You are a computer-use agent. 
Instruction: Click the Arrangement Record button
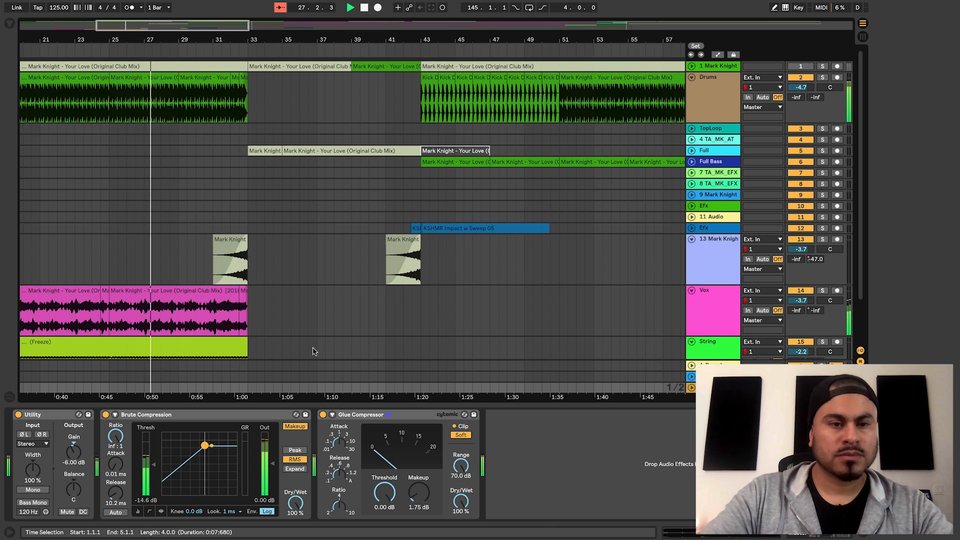pyautogui.click(x=378, y=7)
